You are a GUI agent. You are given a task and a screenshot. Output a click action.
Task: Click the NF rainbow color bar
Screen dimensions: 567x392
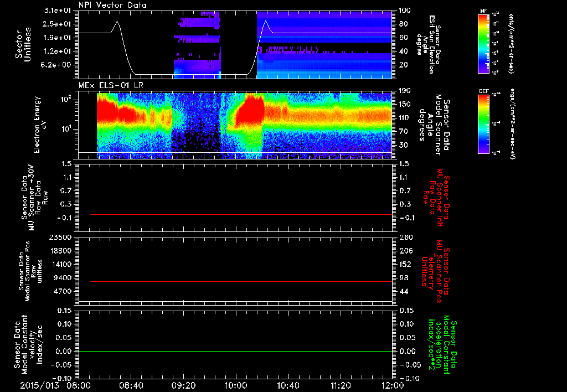coord(483,43)
